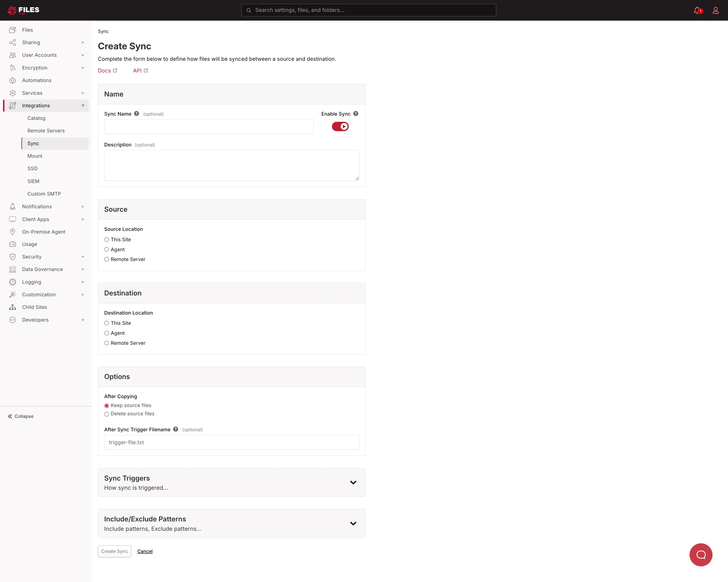Select Destination Location Agent
This screenshot has height=582, width=728.
point(106,333)
